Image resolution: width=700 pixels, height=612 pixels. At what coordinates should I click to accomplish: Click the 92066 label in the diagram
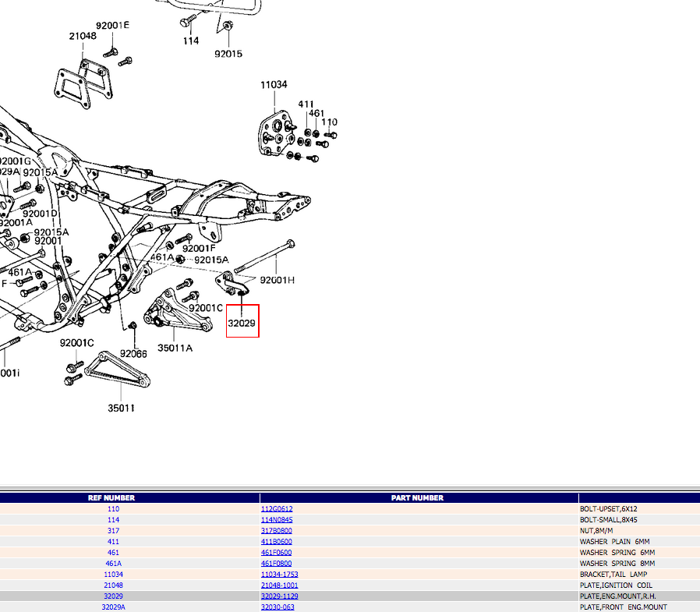(134, 353)
